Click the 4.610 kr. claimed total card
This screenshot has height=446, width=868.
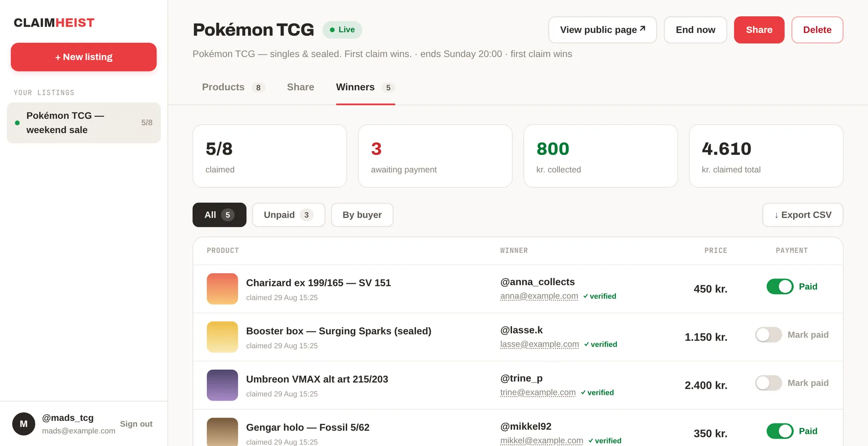click(766, 156)
